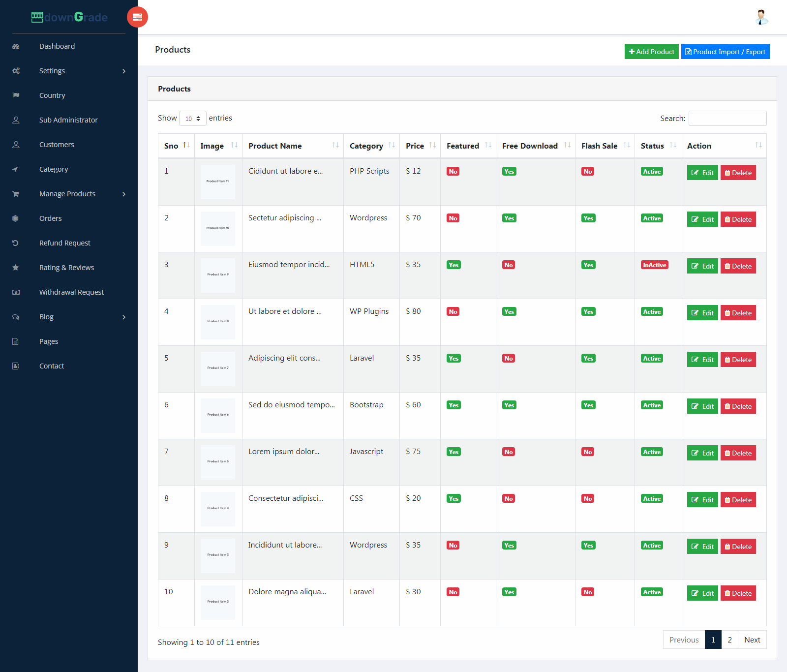
Task: Go to Withdrawal Request page
Action: [x=71, y=292]
